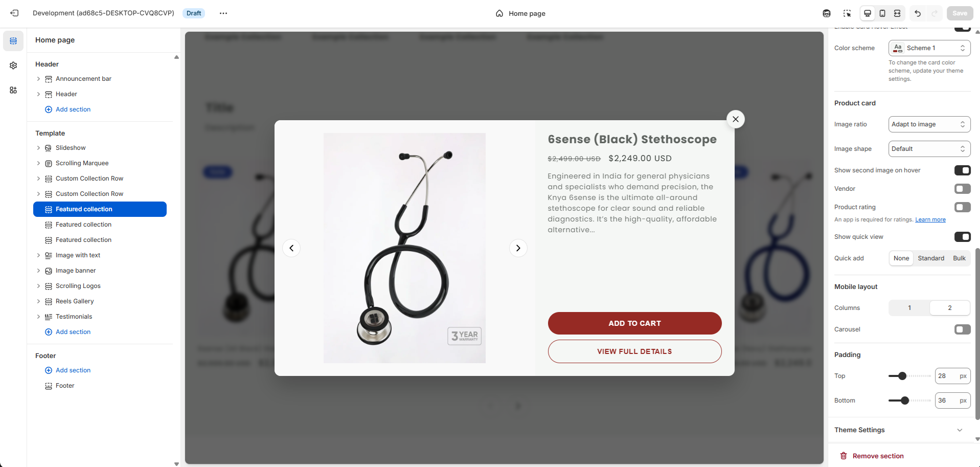Select Standard quick add option
Screen dimensions: 980x467
point(930,258)
